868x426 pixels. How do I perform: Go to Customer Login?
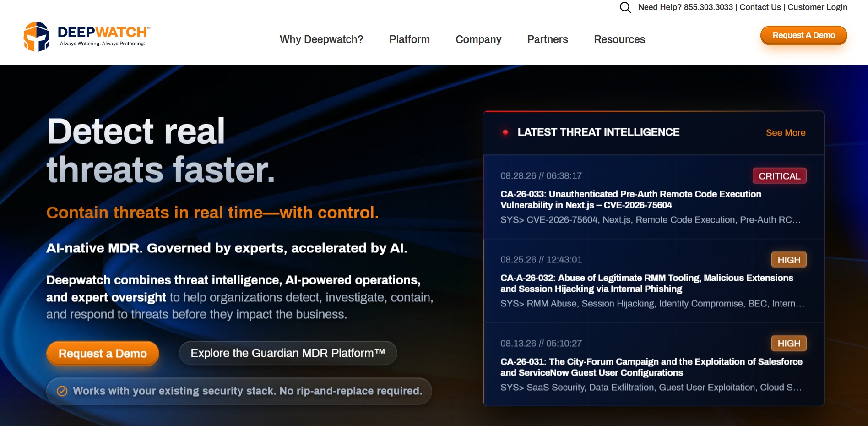(x=817, y=7)
